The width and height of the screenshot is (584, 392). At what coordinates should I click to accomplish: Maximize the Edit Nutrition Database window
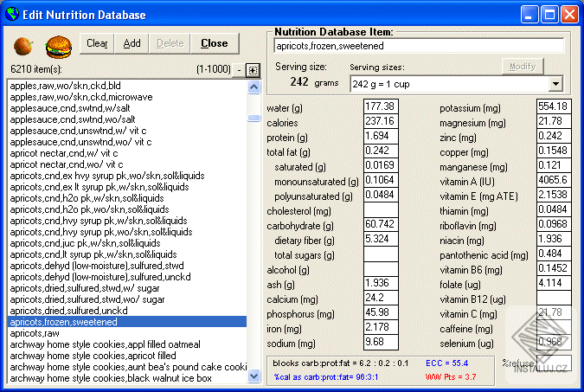[549, 15]
